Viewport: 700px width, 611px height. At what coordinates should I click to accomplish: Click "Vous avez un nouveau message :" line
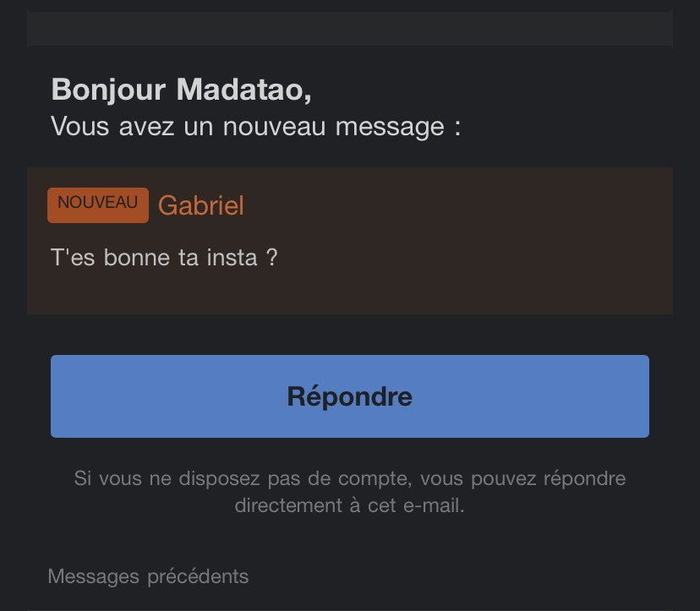click(255, 126)
